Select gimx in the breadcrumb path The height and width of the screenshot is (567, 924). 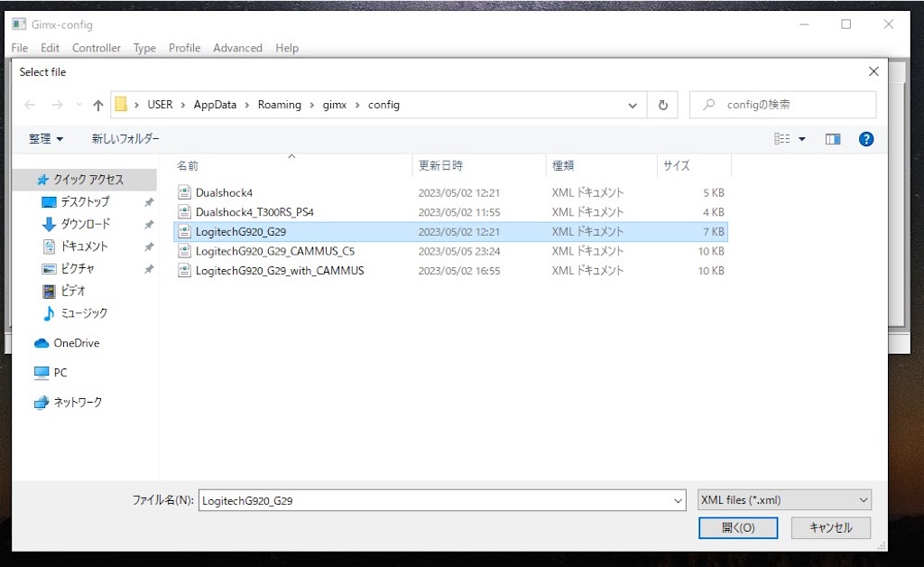click(334, 105)
